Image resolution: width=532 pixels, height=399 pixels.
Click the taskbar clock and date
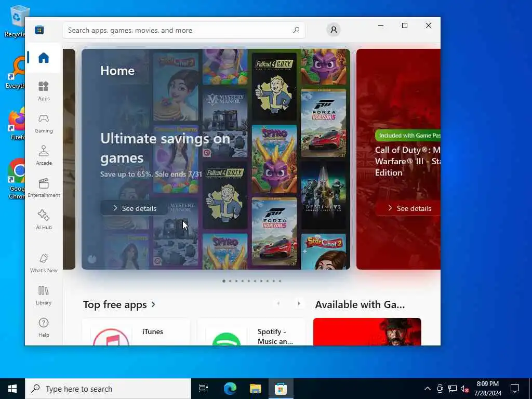tap(487, 389)
